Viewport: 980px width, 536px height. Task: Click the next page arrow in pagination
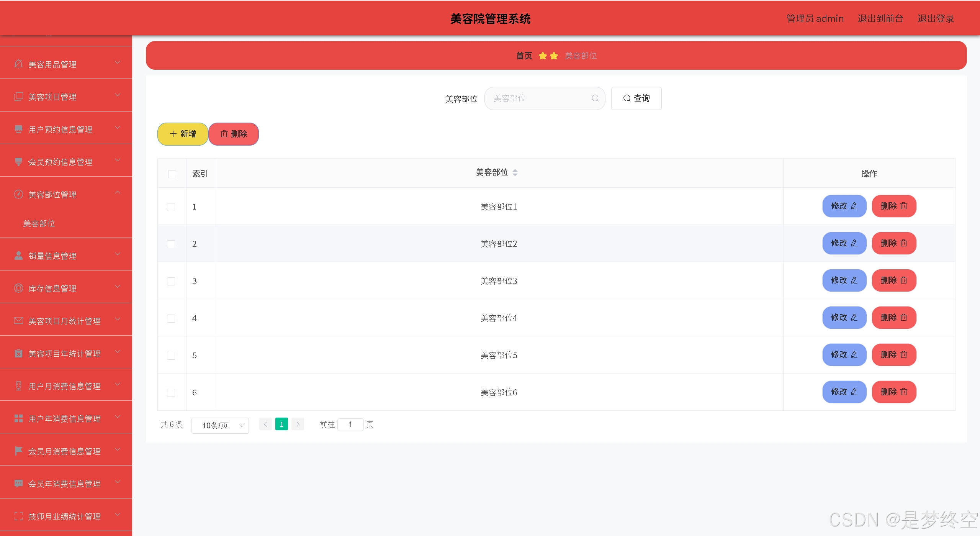pyautogui.click(x=298, y=424)
